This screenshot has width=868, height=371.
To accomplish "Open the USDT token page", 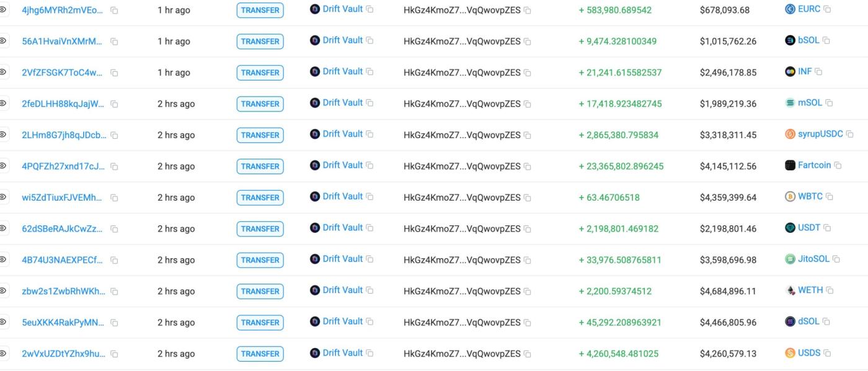I will pos(808,227).
